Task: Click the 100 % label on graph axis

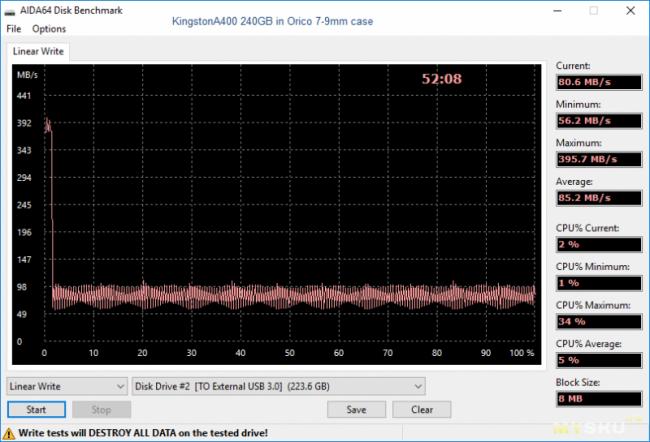Action: tap(521, 353)
